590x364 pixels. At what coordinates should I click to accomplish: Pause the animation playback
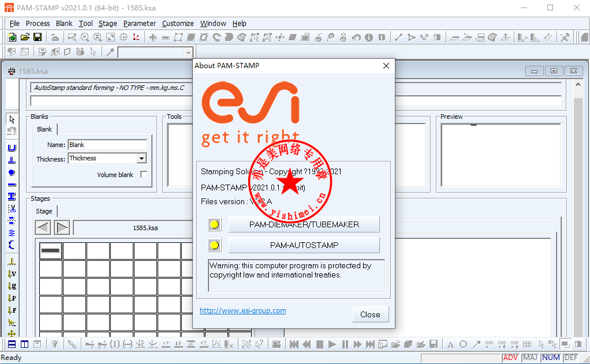345,344
